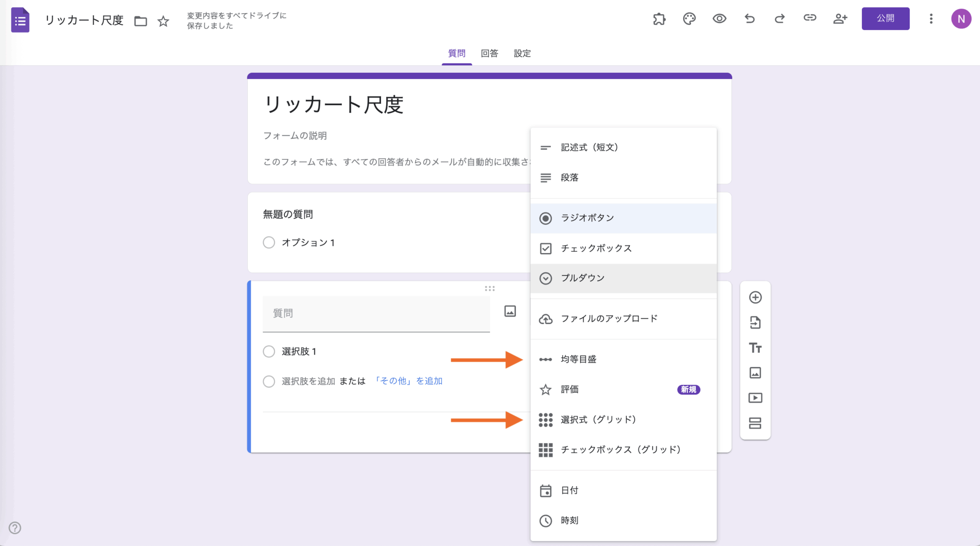Open the theme customization palette
The image size is (980, 546).
pyautogui.click(x=689, y=19)
